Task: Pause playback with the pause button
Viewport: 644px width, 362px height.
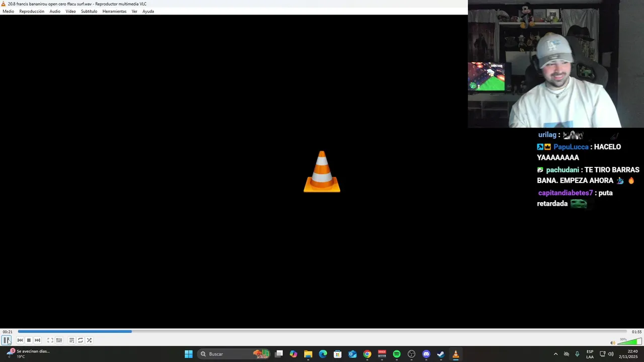Action: tap(7, 340)
